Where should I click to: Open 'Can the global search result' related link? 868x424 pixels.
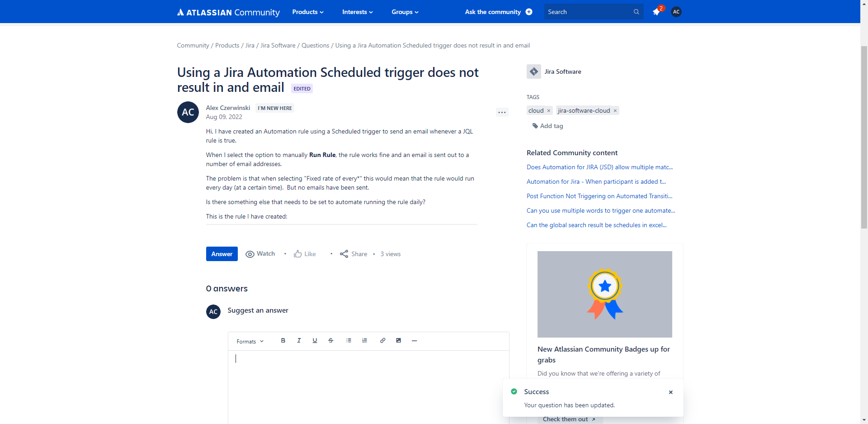pos(597,225)
